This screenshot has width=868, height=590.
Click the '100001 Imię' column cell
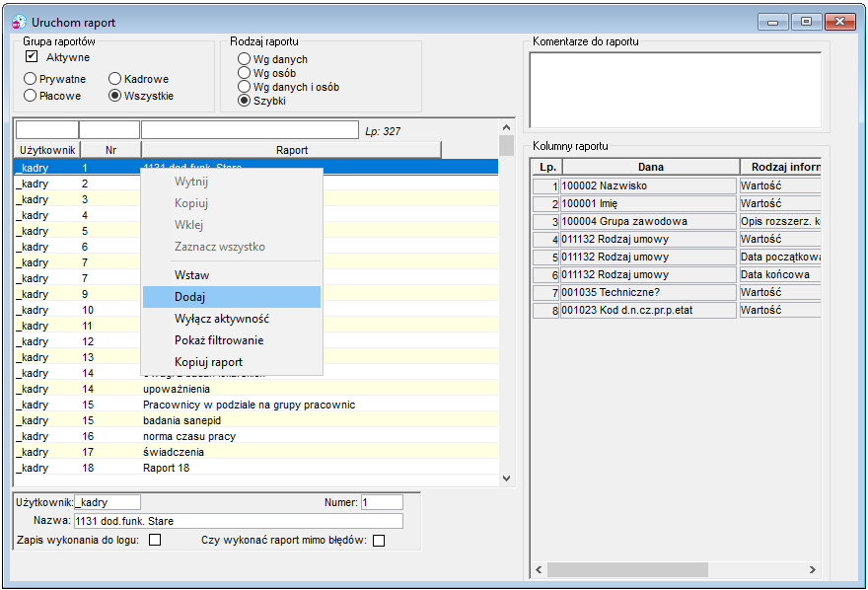[648, 203]
